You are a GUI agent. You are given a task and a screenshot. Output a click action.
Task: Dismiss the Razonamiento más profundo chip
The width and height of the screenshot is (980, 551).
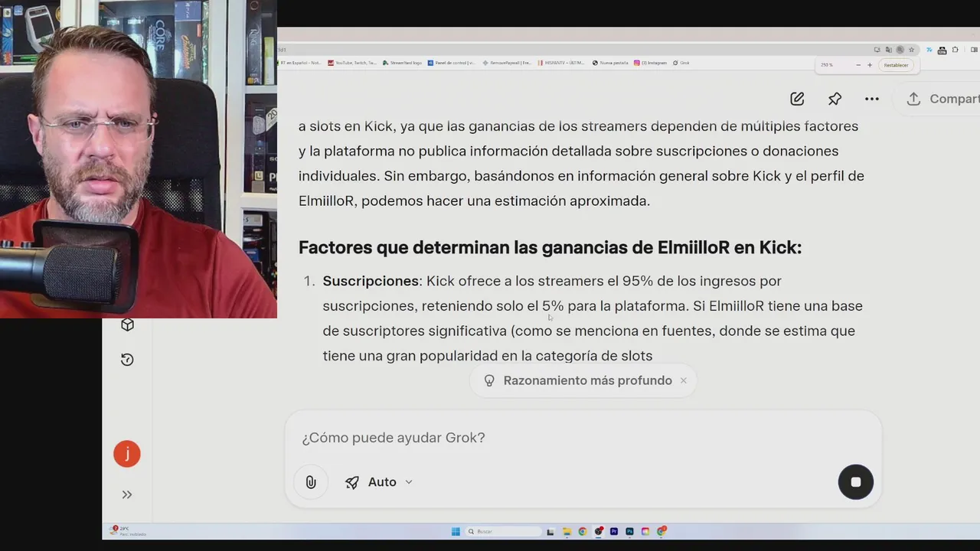pyautogui.click(x=684, y=380)
